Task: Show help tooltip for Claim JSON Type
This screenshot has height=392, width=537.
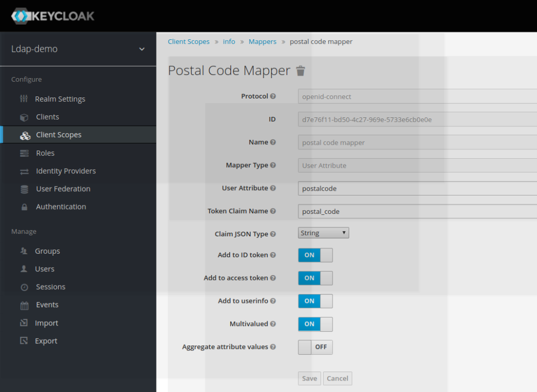Action: 273,234
